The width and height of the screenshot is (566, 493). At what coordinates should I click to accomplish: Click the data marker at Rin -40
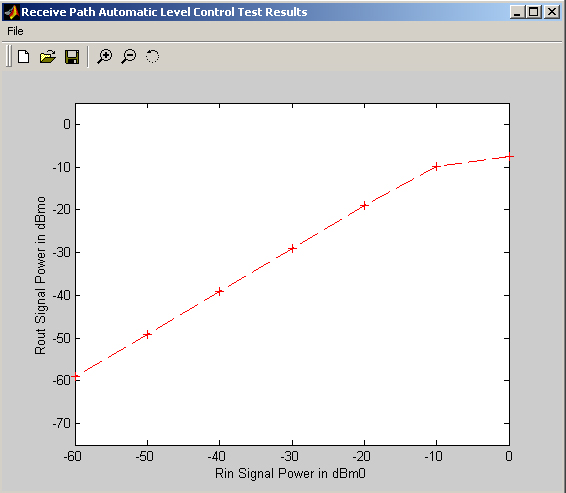219,291
